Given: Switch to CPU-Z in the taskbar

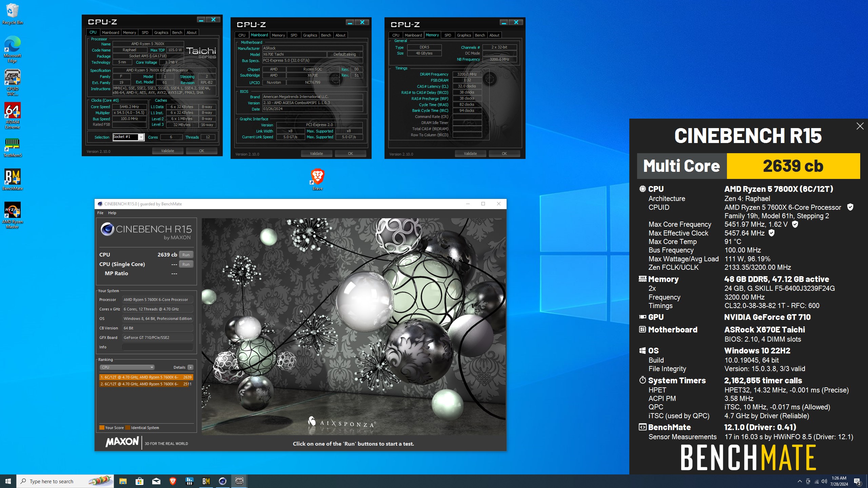Looking at the screenshot, I should tap(239, 481).
